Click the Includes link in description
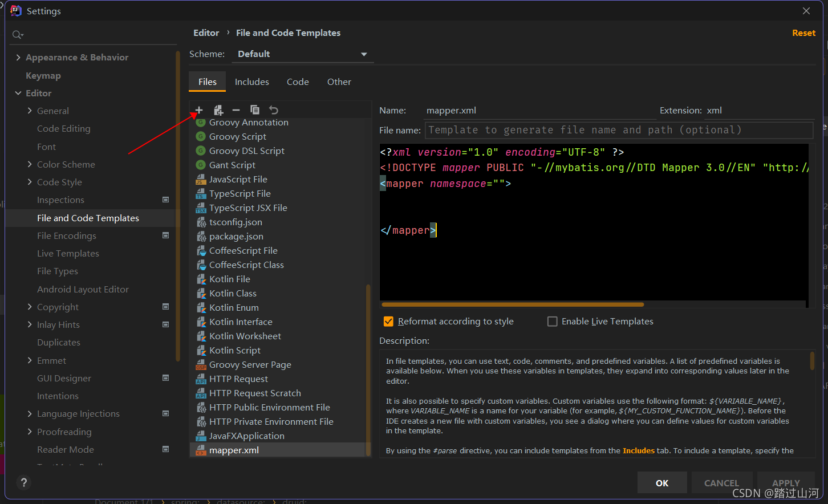 [639, 450]
